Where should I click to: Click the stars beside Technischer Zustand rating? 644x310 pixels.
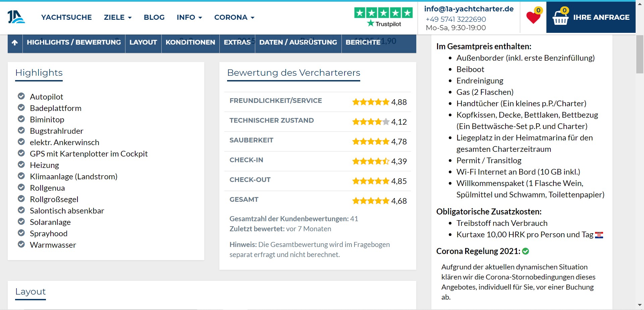point(371,122)
